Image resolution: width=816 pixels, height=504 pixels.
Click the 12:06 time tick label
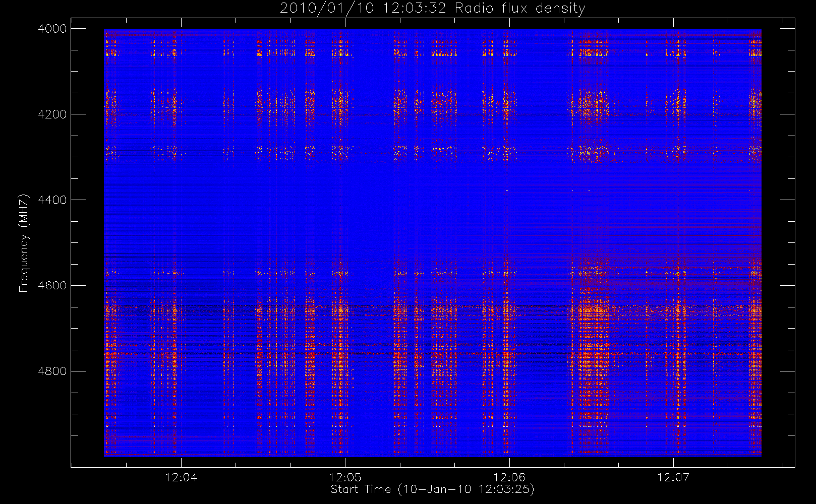[x=509, y=477]
